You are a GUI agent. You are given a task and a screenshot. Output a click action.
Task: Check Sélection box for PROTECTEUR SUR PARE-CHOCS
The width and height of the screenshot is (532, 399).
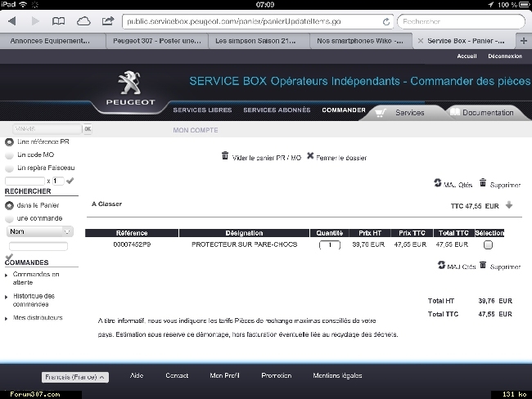tap(488, 244)
